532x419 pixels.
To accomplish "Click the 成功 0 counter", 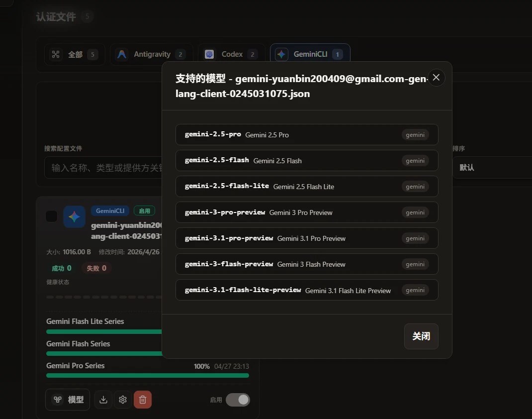I will (x=62, y=268).
